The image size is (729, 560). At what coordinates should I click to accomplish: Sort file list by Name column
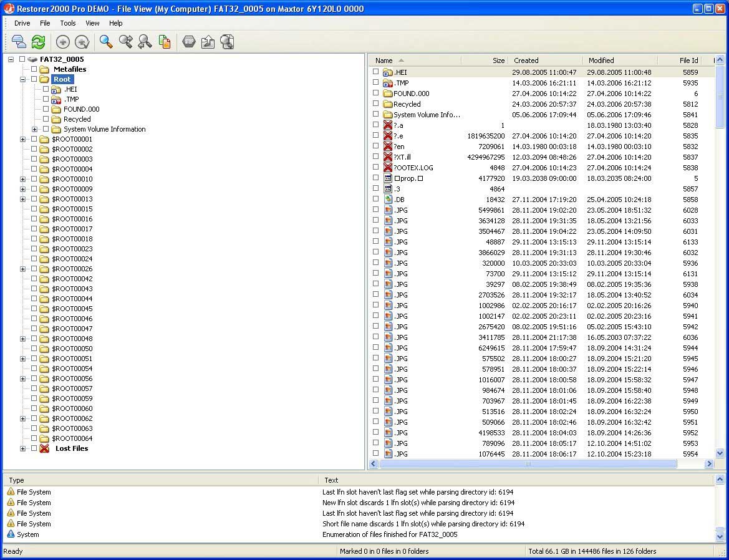click(x=415, y=60)
